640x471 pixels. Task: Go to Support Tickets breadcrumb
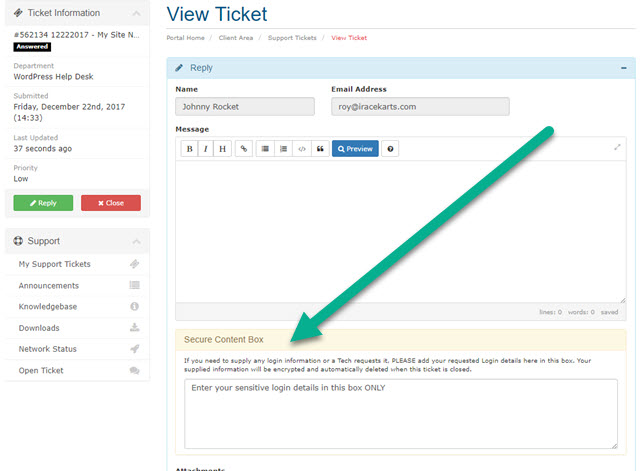tap(292, 38)
